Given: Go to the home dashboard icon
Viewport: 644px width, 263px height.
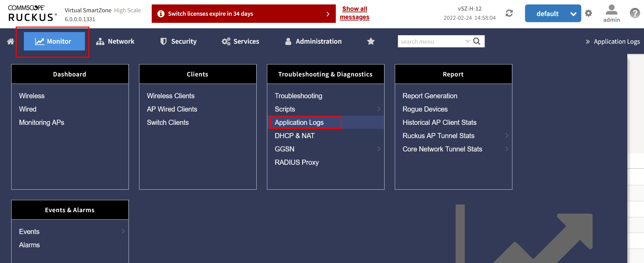Looking at the screenshot, I should pyautogui.click(x=11, y=41).
